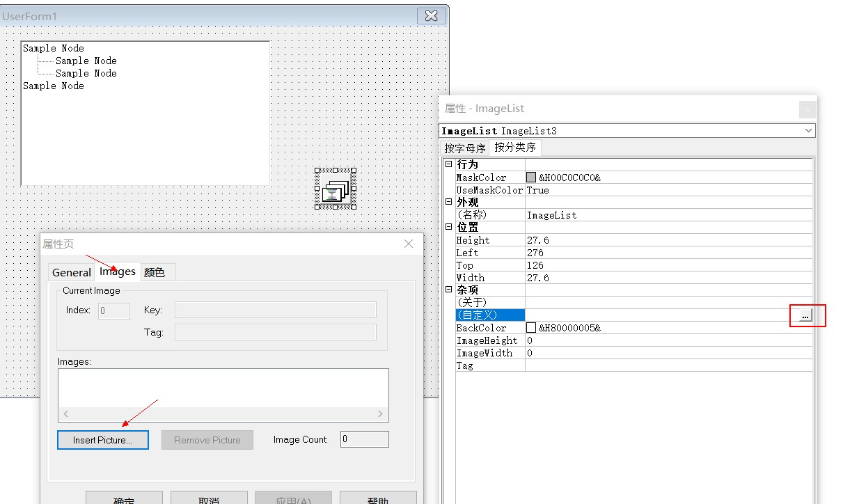Collapse the 杂项 property category
This screenshot has height=504, width=843.
point(448,290)
